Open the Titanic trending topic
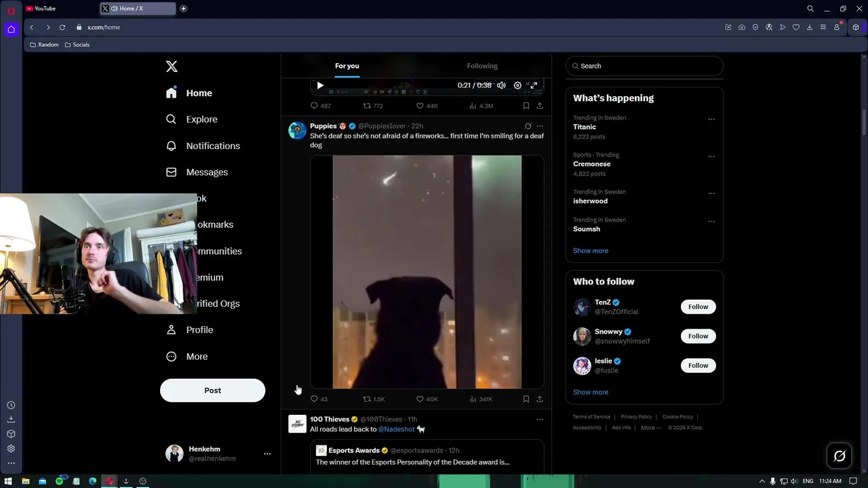Viewport: 868px width, 488px height. (x=585, y=127)
